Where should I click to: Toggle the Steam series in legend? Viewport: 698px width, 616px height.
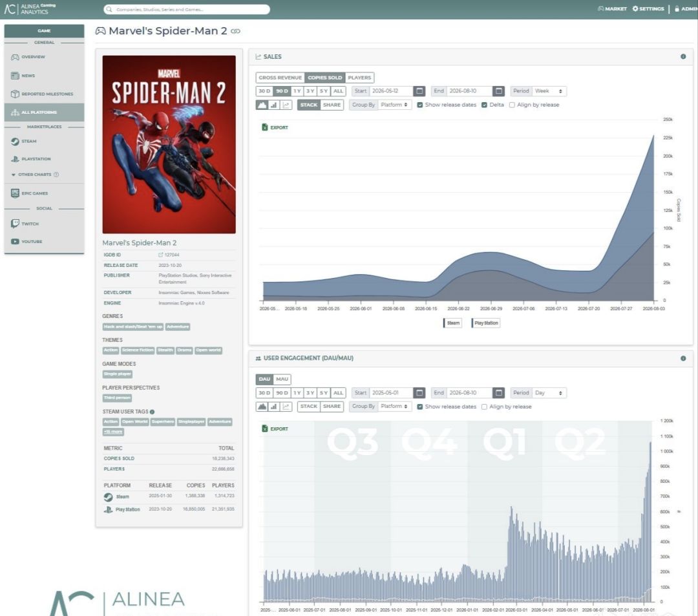tap(452, 323)
